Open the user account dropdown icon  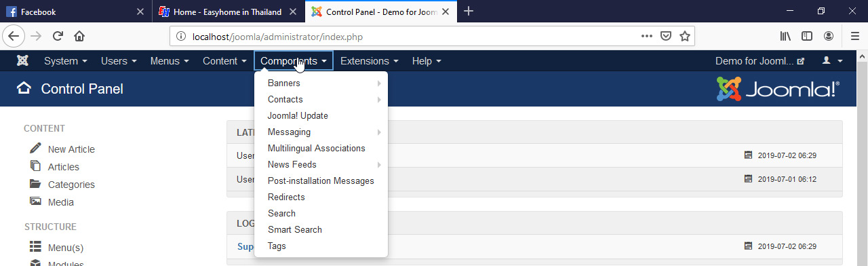tap(832, 61)
